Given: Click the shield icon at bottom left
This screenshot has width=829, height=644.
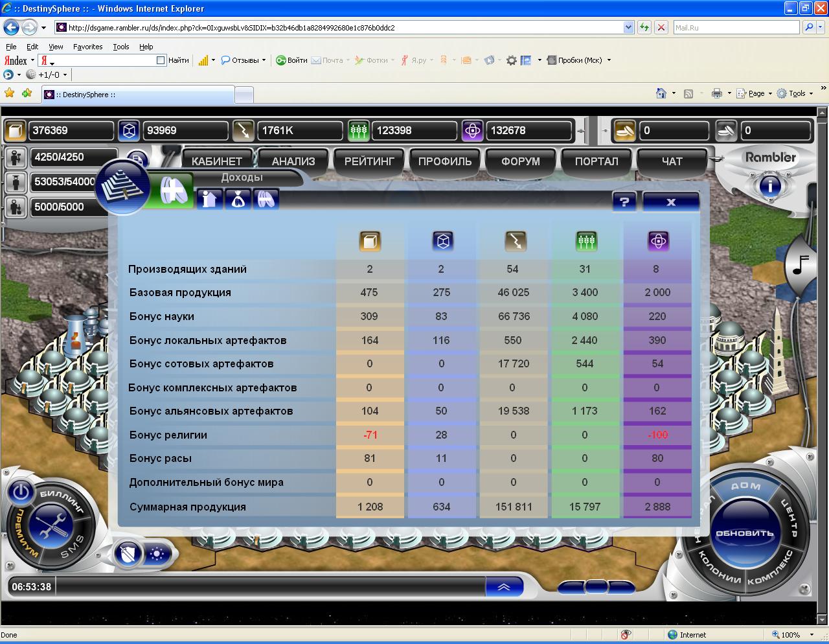Looking at the screenshot, I should 129,554.
